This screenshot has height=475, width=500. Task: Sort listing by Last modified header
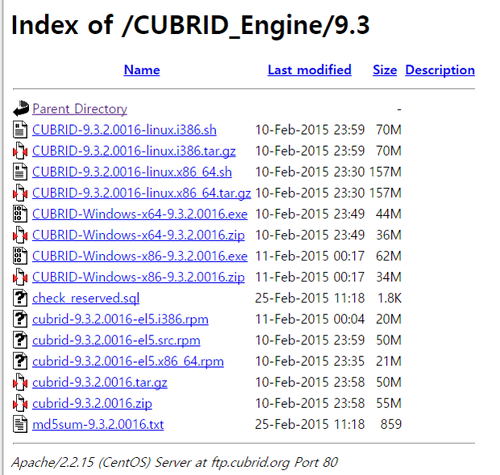tap(309, 70)
